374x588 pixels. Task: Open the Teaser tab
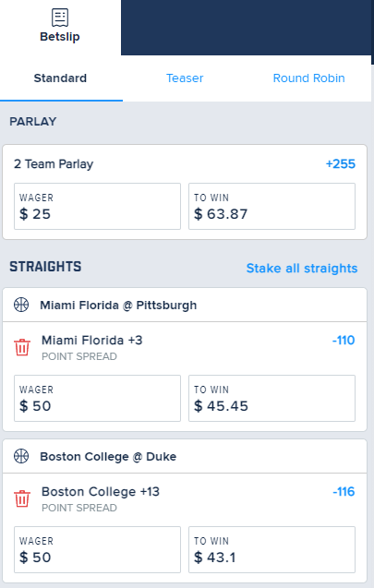[185, 78]
